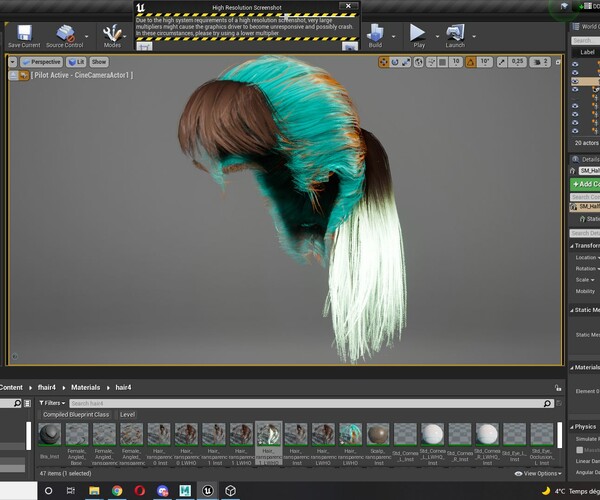Click the Content Browser lock icon
600x500 pixels.
point(558,388)
